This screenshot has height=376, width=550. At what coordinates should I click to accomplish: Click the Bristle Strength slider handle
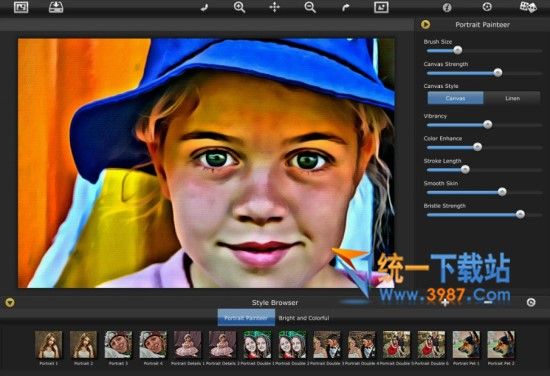tap(520, 214)
